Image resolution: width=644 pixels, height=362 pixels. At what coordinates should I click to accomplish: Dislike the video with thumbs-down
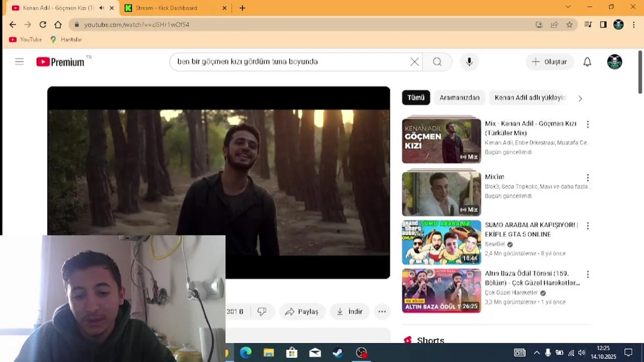coord(262,312)
